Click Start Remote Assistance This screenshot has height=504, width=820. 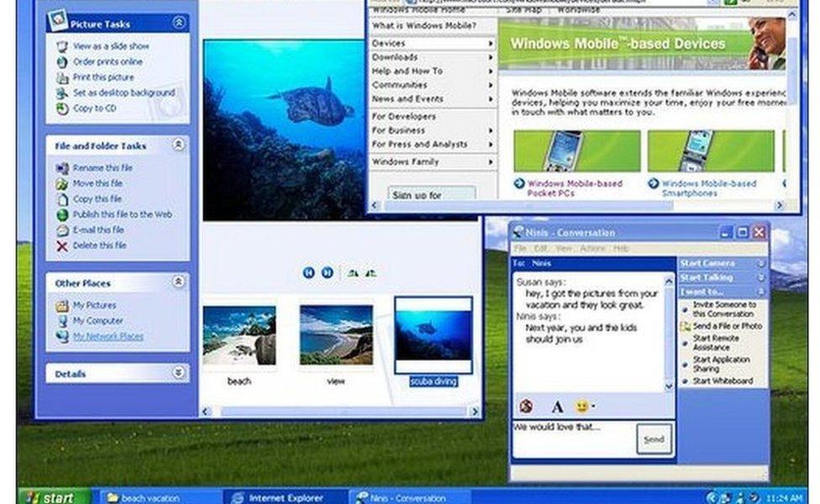pos(716,343)
